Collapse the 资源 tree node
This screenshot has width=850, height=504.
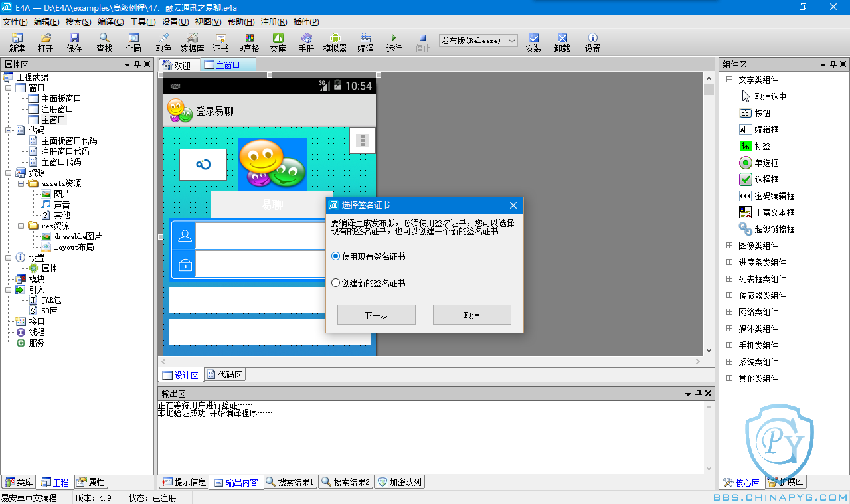pyautogui.click(x=9, y=173)
